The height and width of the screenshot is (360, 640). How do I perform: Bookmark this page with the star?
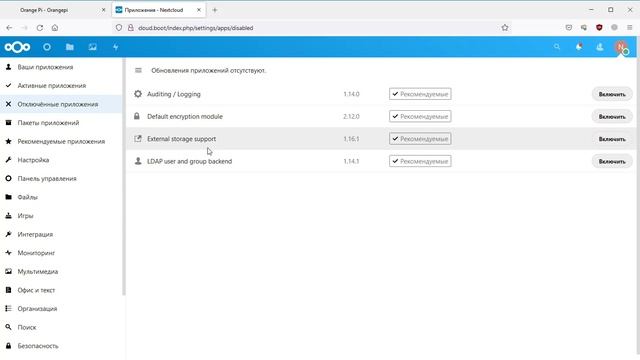click(505, 28)
